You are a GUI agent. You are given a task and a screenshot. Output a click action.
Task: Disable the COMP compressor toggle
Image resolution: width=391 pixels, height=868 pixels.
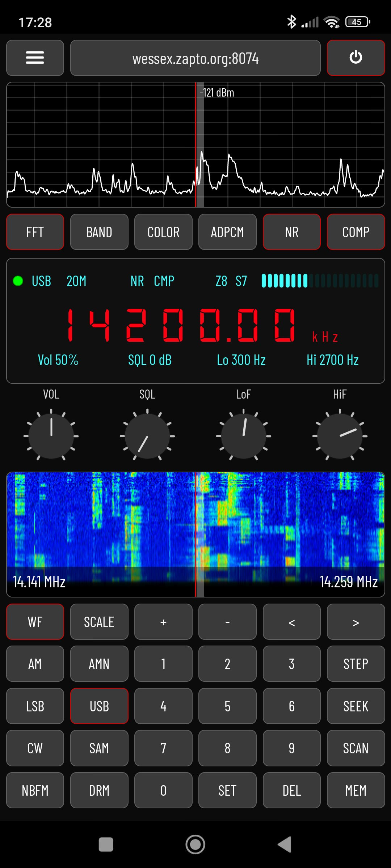356,232
